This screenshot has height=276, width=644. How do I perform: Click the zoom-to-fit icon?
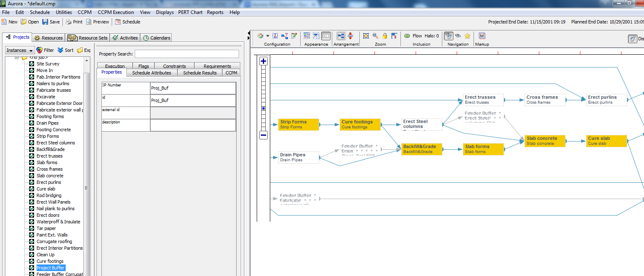(366, 36)
